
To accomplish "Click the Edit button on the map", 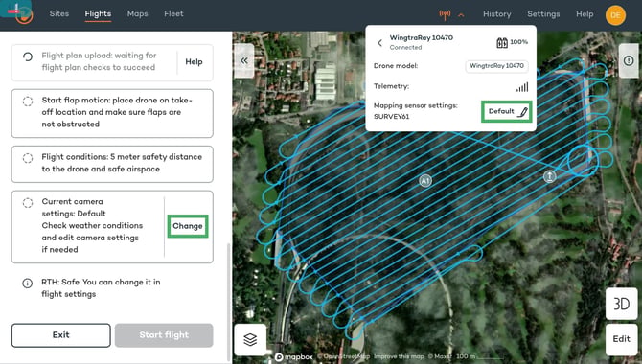I will [621, 339].
